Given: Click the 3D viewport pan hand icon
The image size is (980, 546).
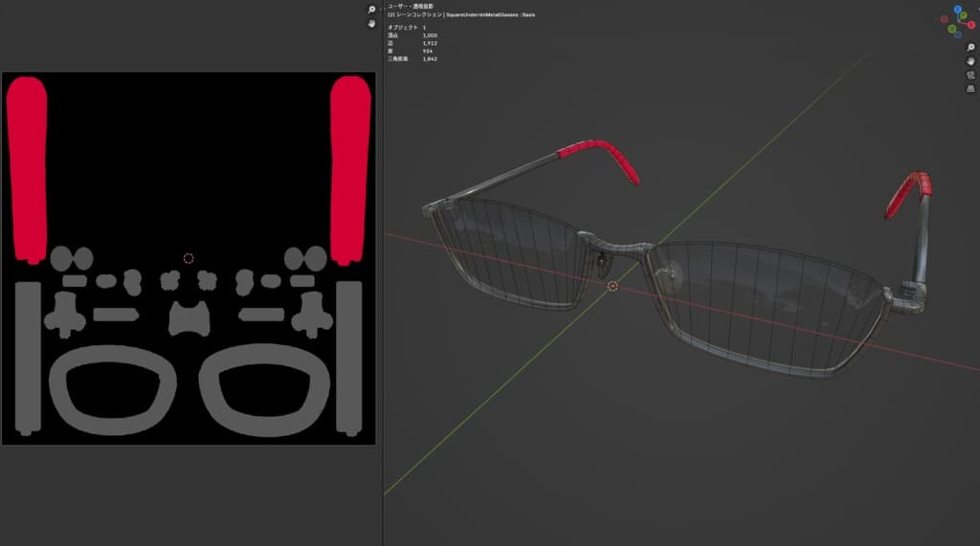Looking at the screenshot, I should coord(969,60).
